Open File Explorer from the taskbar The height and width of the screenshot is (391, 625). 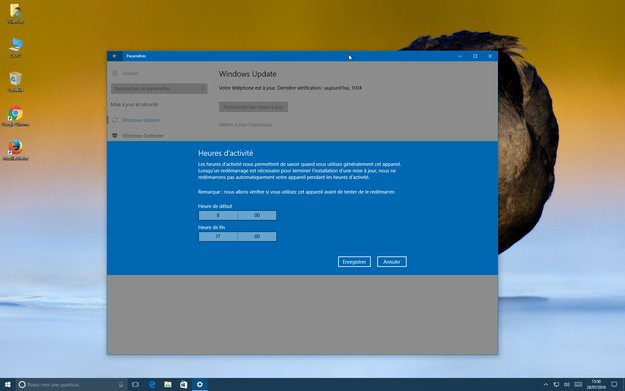pyautogui.click(x=168, y=385)
